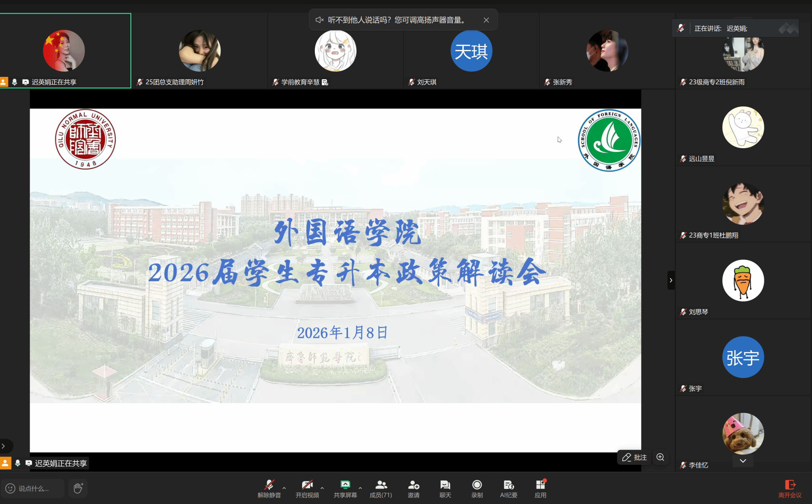This screenshot has width=812, height=504.
Task: Start screen sharing with 共享屏幕
Action: coord(345,489)
